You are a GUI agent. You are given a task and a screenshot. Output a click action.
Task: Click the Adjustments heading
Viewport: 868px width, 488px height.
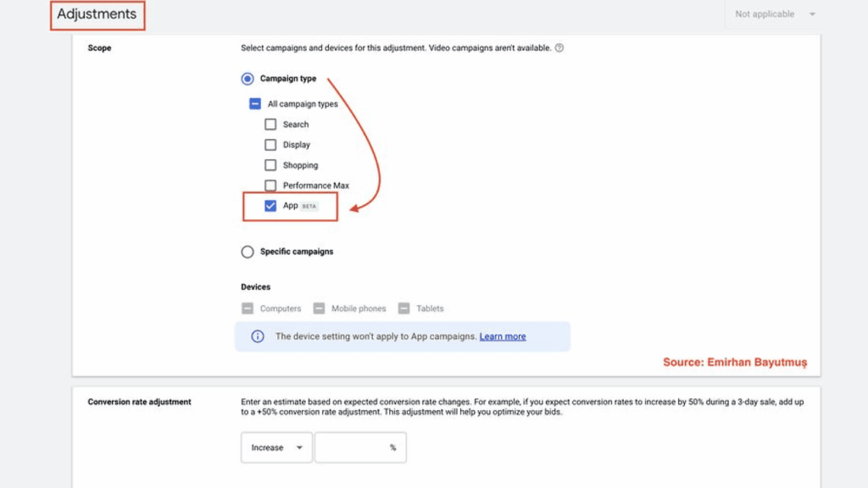[97, 14]
